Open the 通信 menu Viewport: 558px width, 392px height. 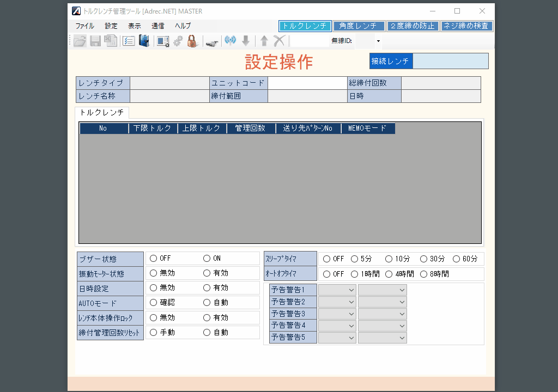(157, 26)
